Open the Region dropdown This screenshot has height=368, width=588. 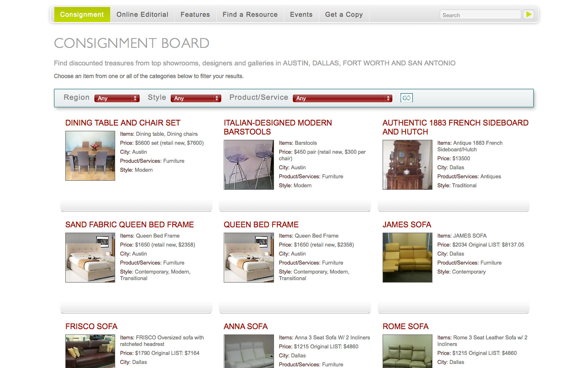pyautogui.click(x=117, y=98)
